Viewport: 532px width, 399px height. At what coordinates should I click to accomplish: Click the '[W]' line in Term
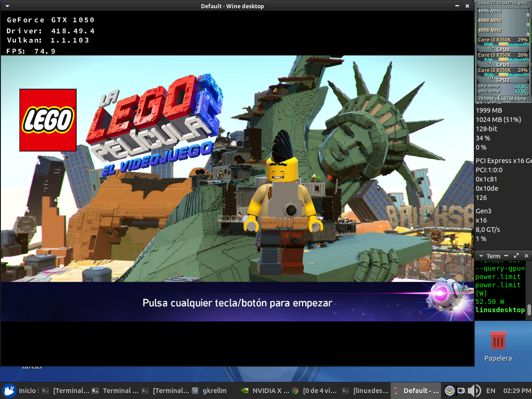pos(481,293)
